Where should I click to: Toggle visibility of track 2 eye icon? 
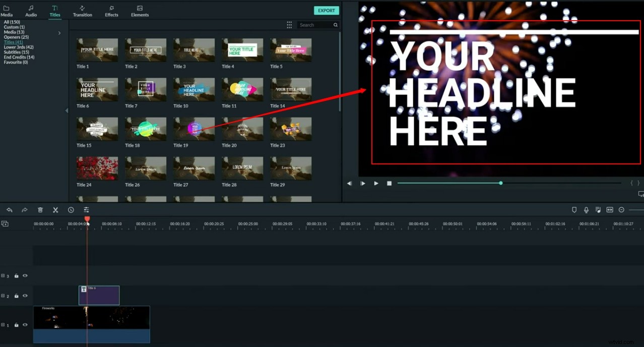[x=25, y=296]
